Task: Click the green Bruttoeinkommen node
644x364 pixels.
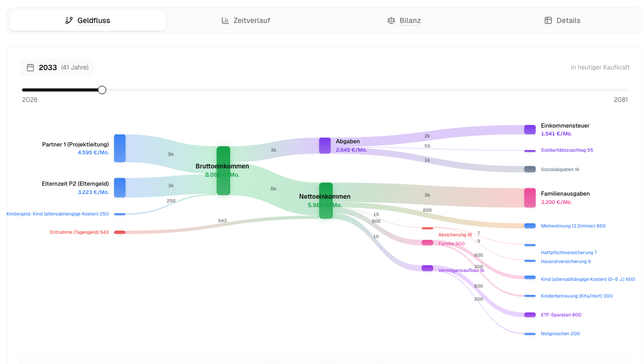Action: coord(223,170)
